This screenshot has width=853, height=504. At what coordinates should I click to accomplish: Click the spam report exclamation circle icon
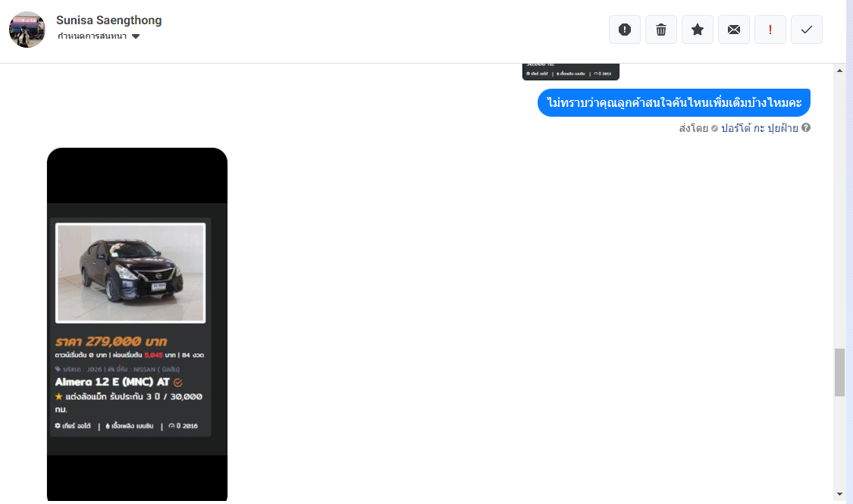(x=625, y=30)
